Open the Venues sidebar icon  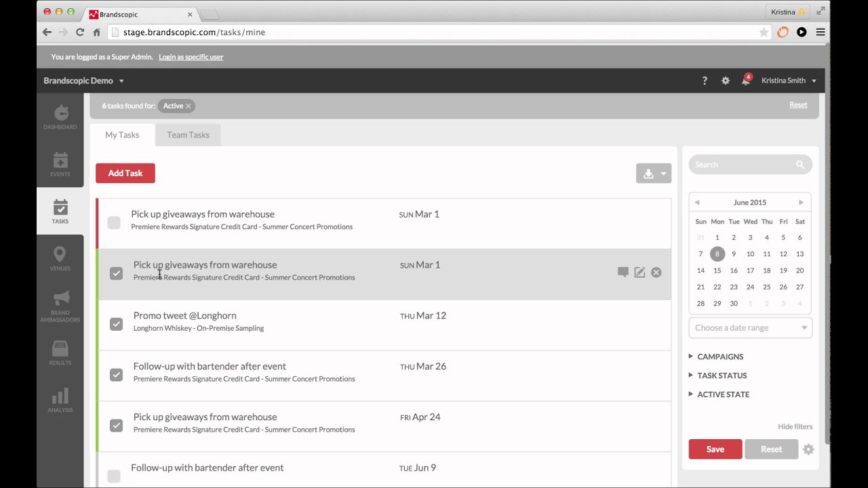(60, 258)
